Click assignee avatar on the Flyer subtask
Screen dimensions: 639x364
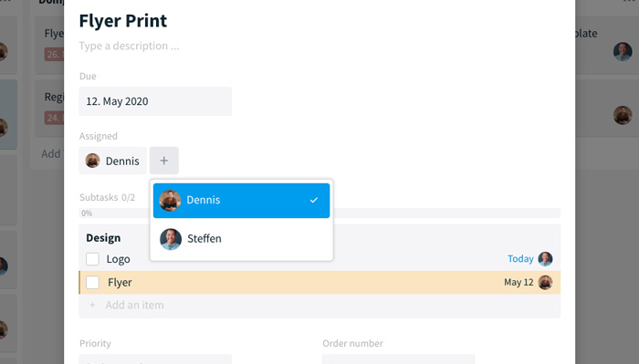click(545, 282)
